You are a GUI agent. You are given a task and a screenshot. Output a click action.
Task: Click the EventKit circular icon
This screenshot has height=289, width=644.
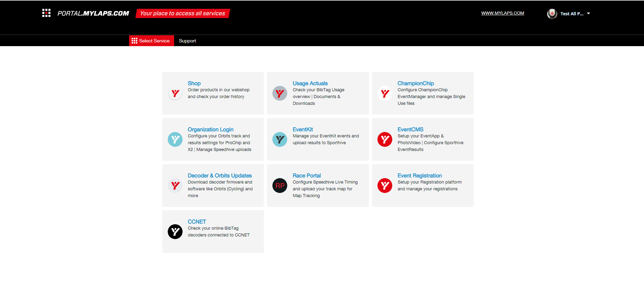(x=280, y=139)
